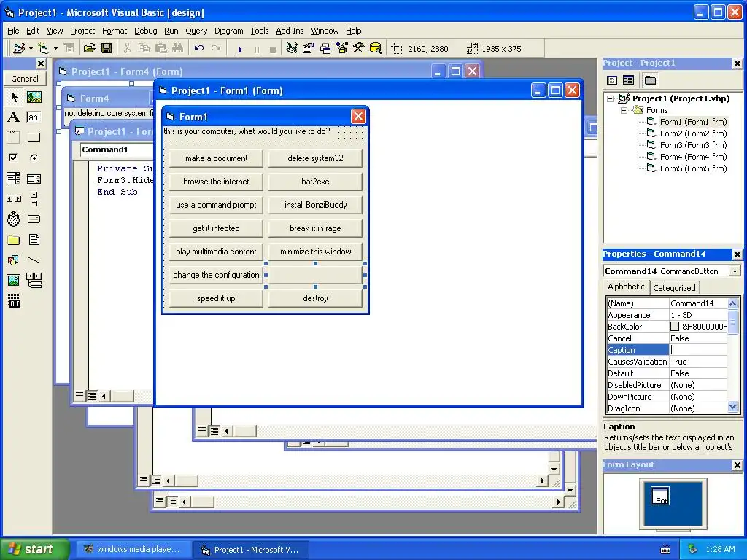Click the General toolbox tab
The height and width of the screenshot is (560, 747).
tap(25, 79)
